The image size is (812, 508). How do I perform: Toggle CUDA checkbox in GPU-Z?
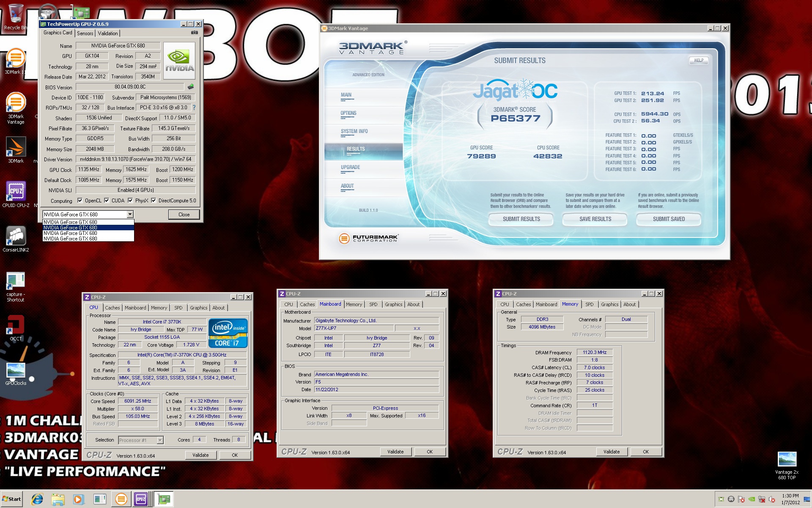tap(107, 201)
